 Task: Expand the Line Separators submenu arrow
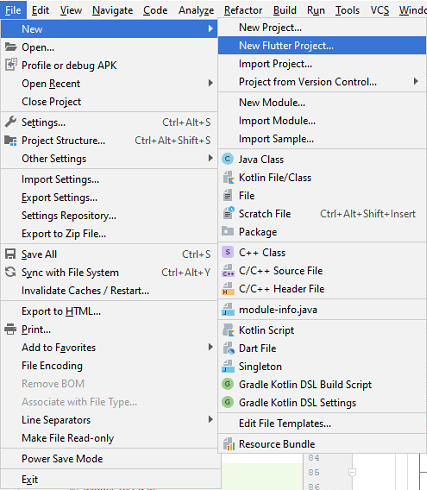(210, 419)
